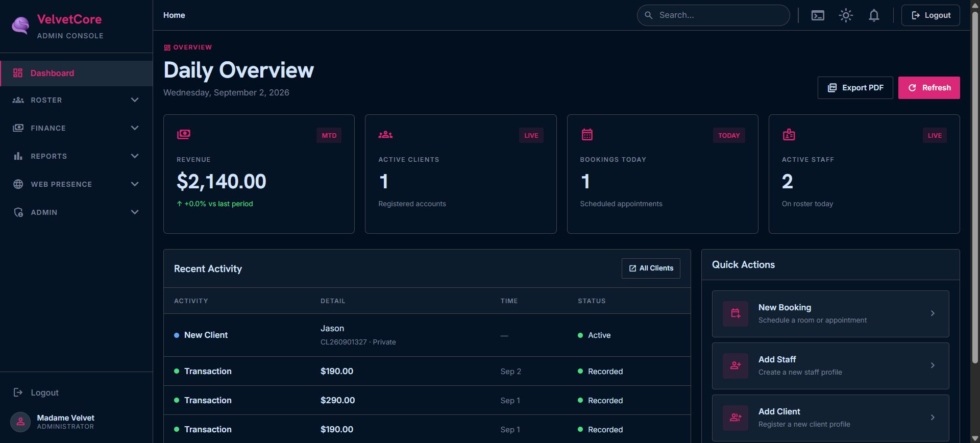The height and width of the screenshot is (443, 980).
Task: Click the Bookings Today calendar icon
Action: tap(587, 134)
